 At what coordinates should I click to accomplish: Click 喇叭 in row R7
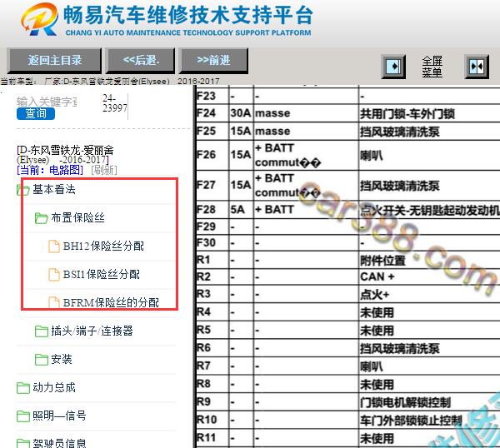[371, 366]
